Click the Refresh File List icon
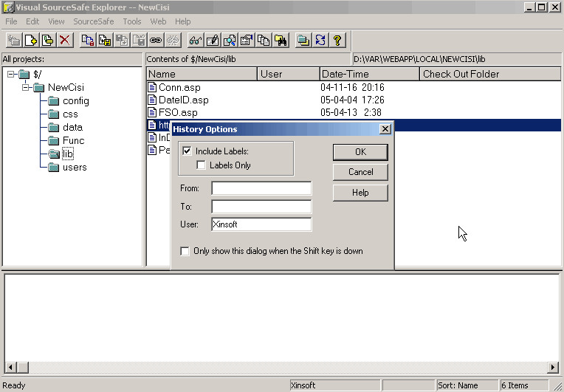This screenshot has width=564, height=392. click(320, 40)
